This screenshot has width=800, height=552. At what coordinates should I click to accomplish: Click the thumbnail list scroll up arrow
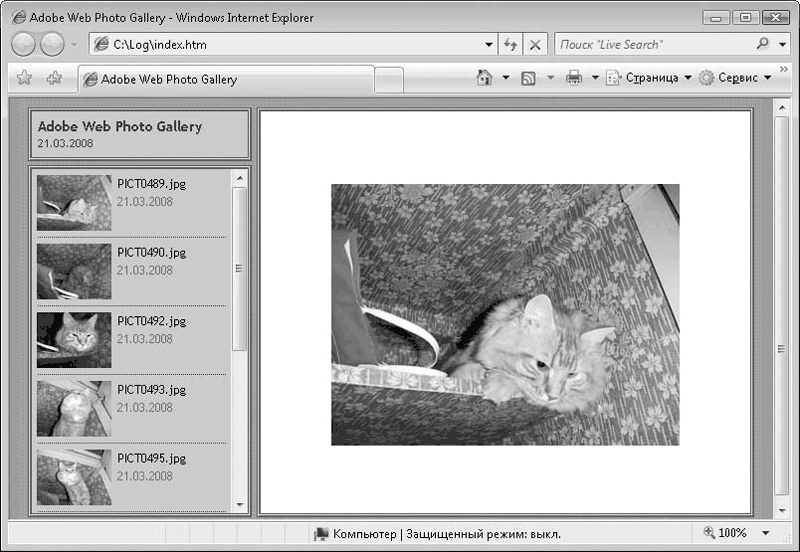click(x=239, y=178)
